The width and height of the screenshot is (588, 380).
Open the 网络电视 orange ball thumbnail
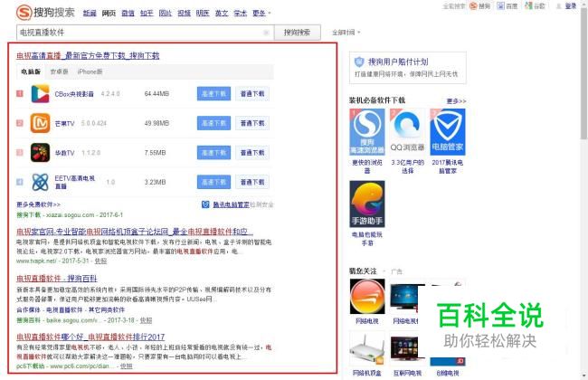(367, 297)
